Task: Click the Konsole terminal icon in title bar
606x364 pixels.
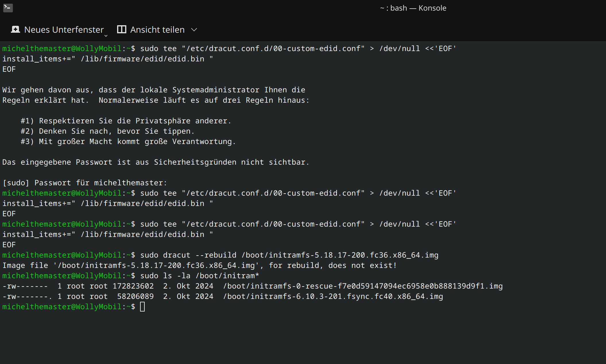Action: 8,8
